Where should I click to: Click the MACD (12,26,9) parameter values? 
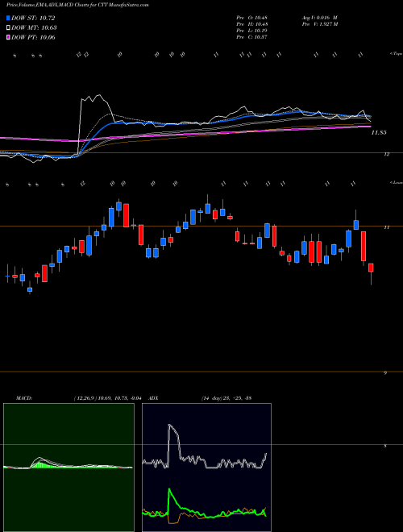pos(110,398)
